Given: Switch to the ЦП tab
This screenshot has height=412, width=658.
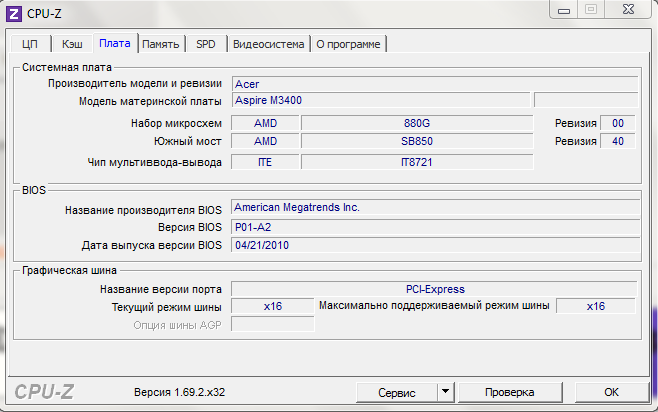Looking at the screenshot, I should [x=30, y=44].
